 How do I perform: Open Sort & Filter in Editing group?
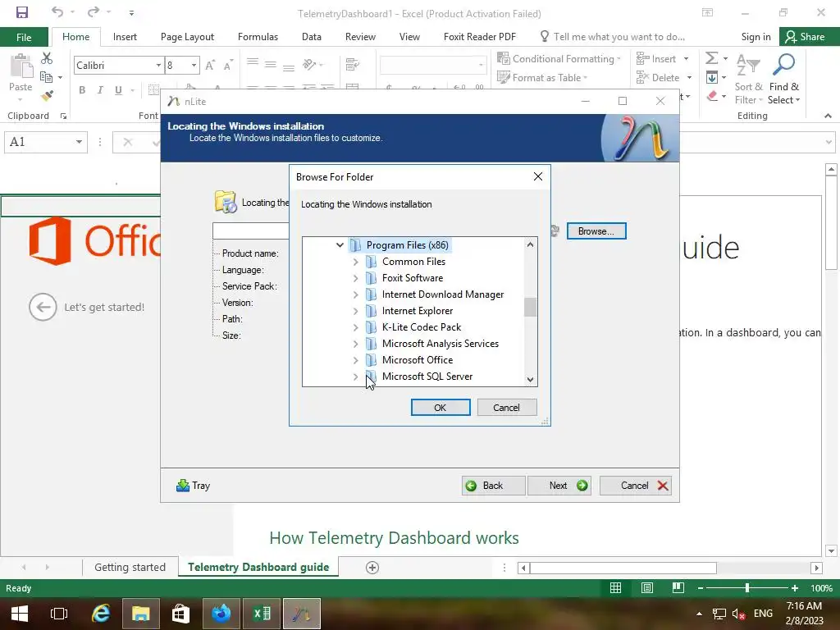click(748, 80)
